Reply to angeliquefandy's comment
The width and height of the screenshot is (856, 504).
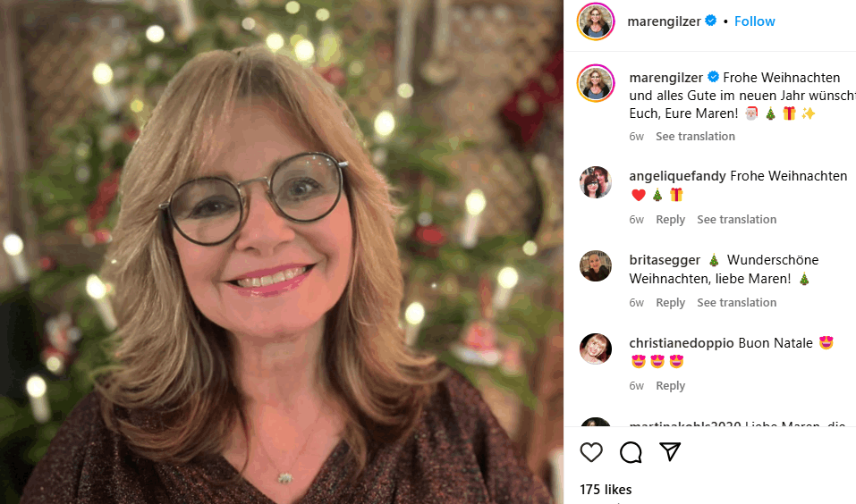point(670,220)
